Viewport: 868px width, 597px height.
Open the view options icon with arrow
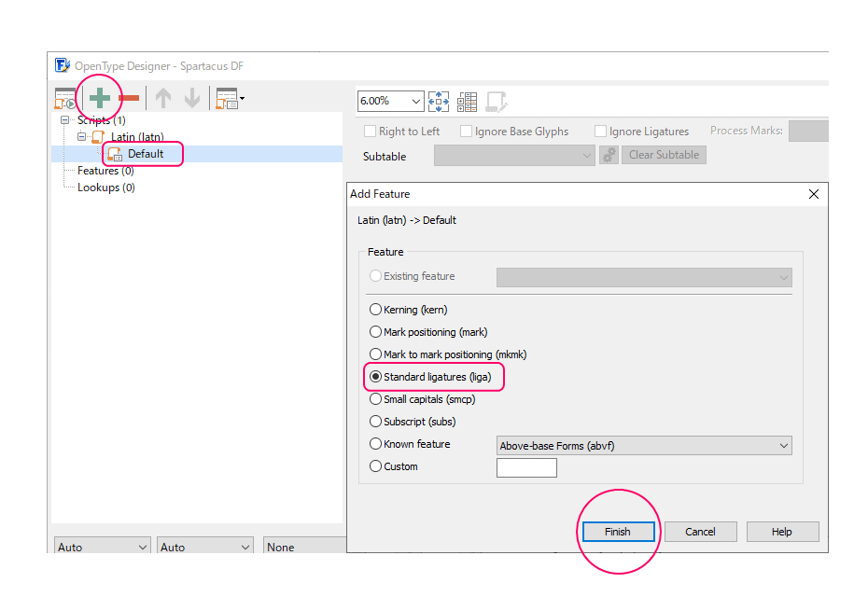[229, 98]
